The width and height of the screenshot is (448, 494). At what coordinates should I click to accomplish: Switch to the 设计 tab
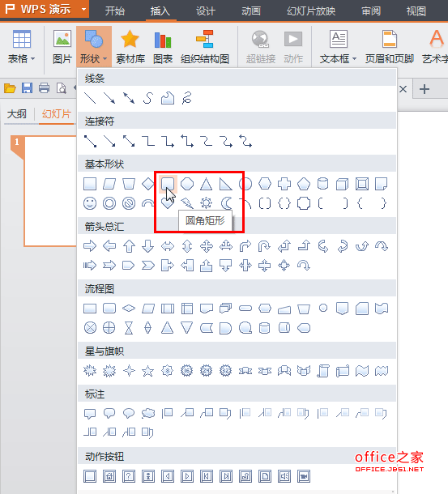[x=206, y=11]
